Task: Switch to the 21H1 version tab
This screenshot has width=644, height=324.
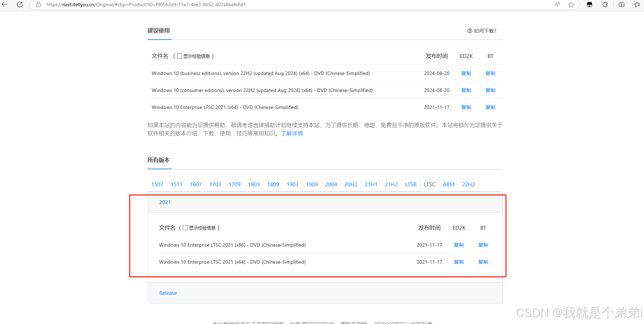Action: point(371,184)
